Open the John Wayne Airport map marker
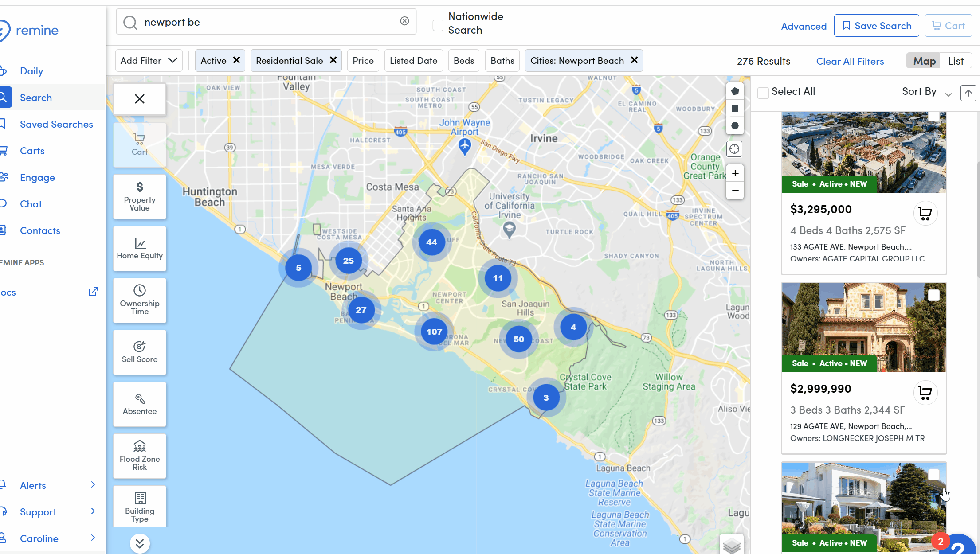 point(464,146)
